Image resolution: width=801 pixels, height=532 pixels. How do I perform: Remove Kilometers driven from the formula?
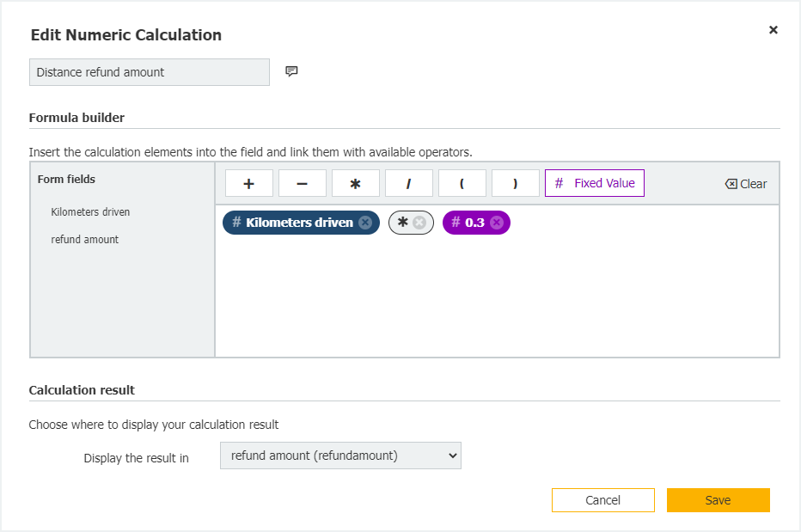click(365, 222)
